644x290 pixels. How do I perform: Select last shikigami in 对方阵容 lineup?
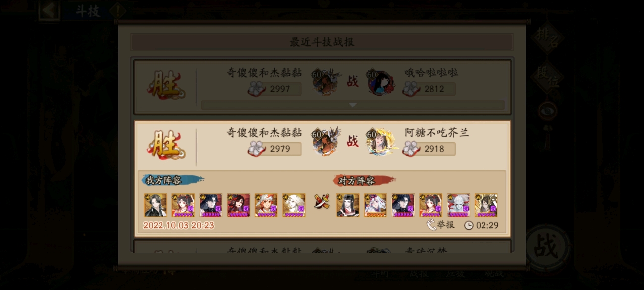click(486, 205)
